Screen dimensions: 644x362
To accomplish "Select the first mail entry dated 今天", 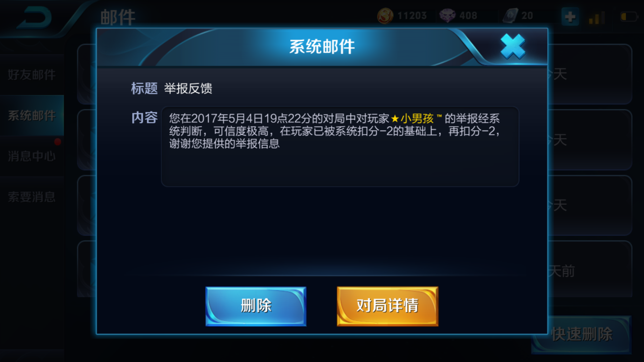I will [355, 74].
